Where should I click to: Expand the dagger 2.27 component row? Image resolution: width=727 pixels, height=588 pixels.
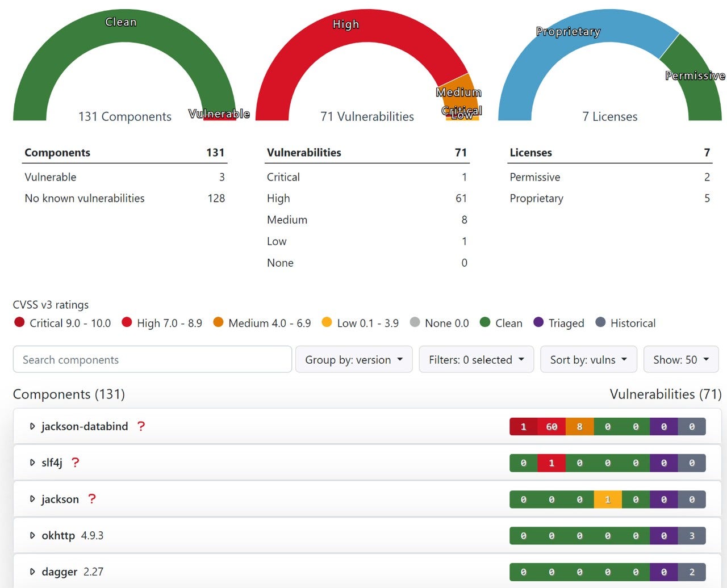click(x=32, y=572)
